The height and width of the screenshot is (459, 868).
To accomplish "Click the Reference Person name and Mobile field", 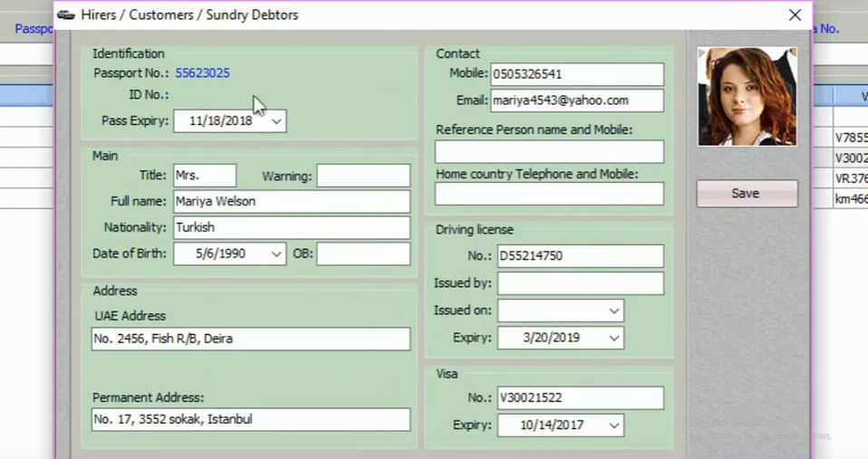I will coord(549,151).
